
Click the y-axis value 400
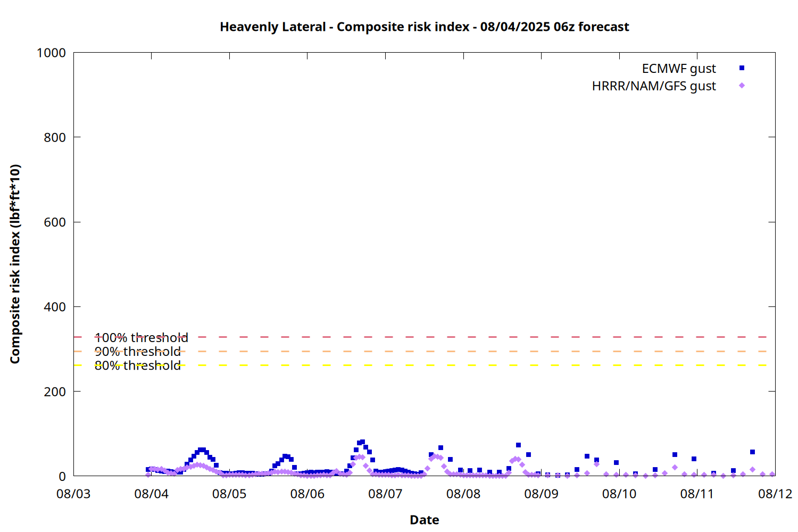tap(55, 307)
